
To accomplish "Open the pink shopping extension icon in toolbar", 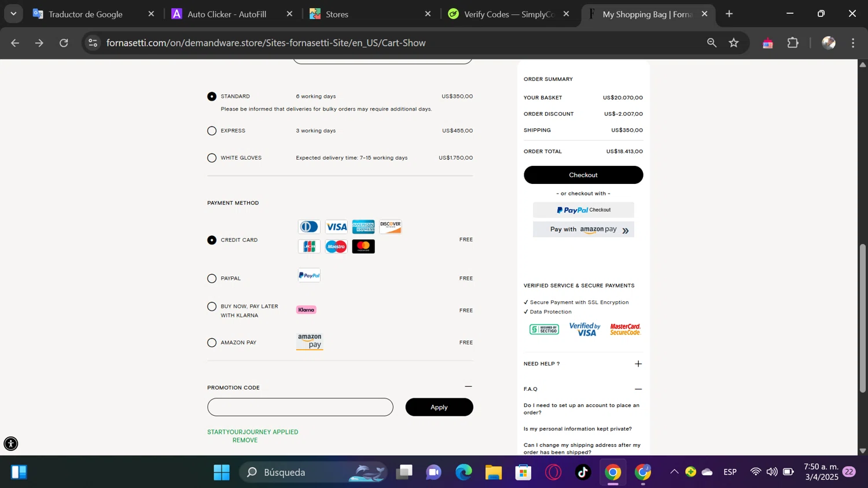I will coord(768,43).
